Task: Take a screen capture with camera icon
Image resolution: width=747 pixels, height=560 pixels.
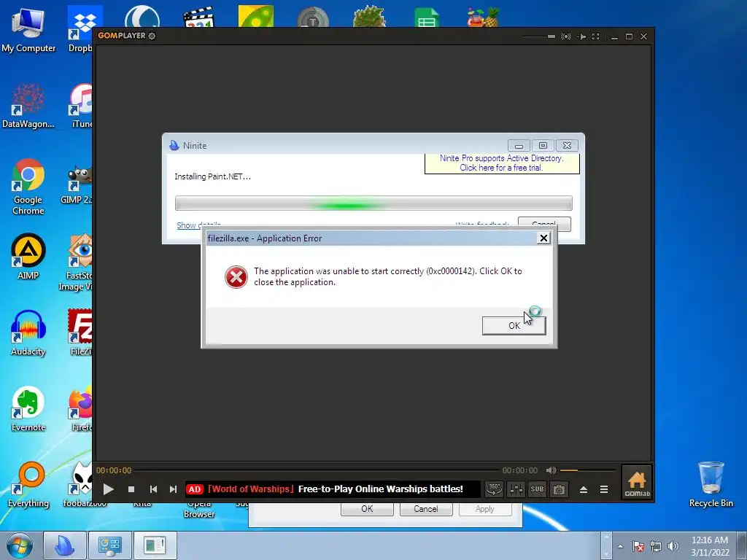Action: [x=559, y=489]
